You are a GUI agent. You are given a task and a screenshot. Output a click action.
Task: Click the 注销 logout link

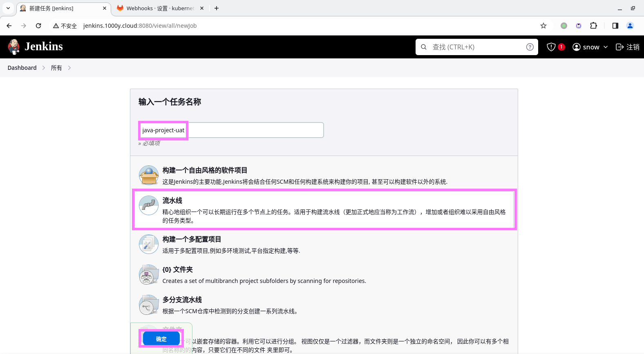pos(628,47)
